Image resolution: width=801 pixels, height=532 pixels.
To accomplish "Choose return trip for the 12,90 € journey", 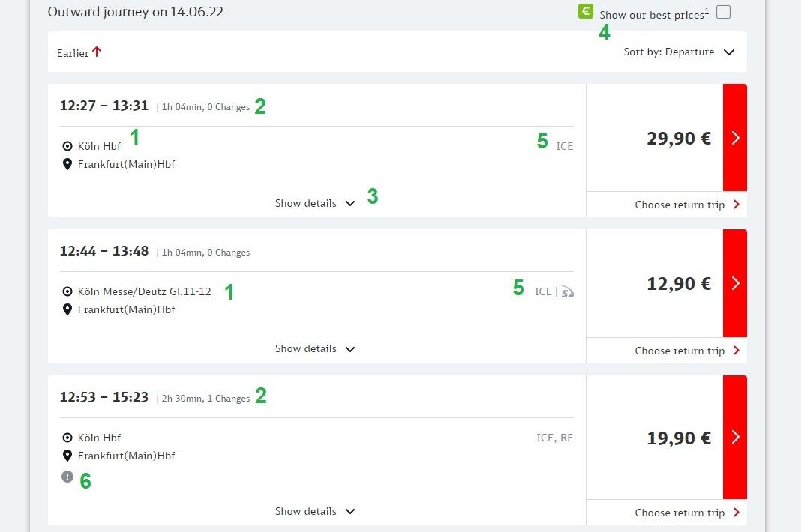I will click(x=678, y=351).
